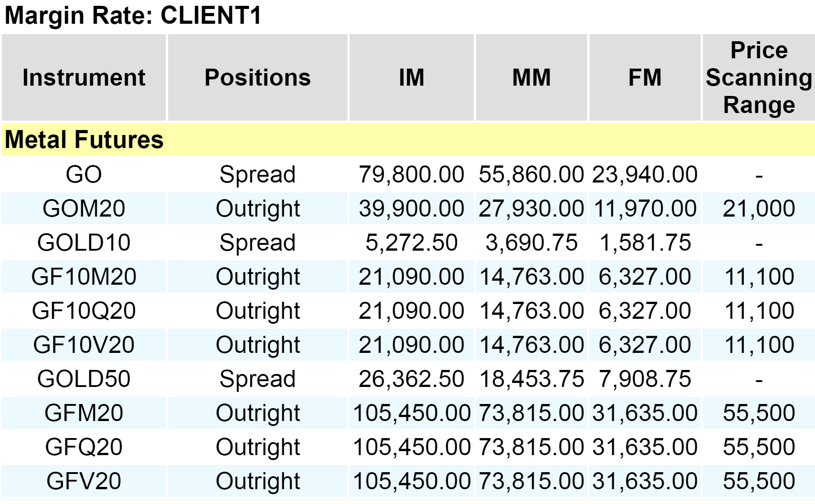Click the GF10V20 row's Outright position
This screenshot has width=815, height=504.
[257, 345]
